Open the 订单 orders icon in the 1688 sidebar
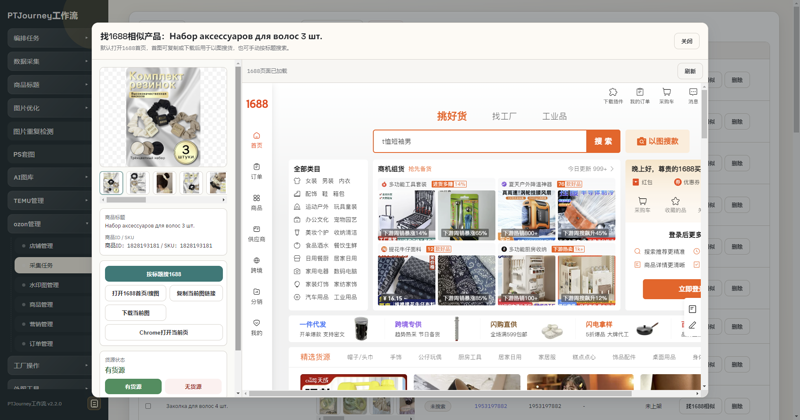This screenshot has width=800, height=420. coord(256,167)
